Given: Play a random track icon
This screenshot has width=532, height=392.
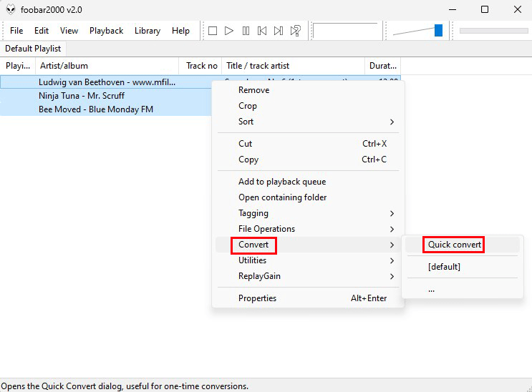Looking at the screenshot, I should coord(296,31).
